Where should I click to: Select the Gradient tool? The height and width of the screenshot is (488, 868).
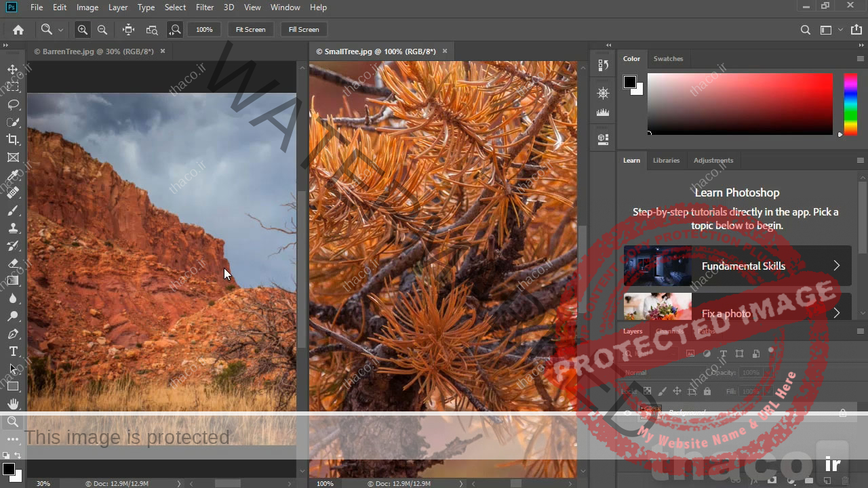[13, 281]
